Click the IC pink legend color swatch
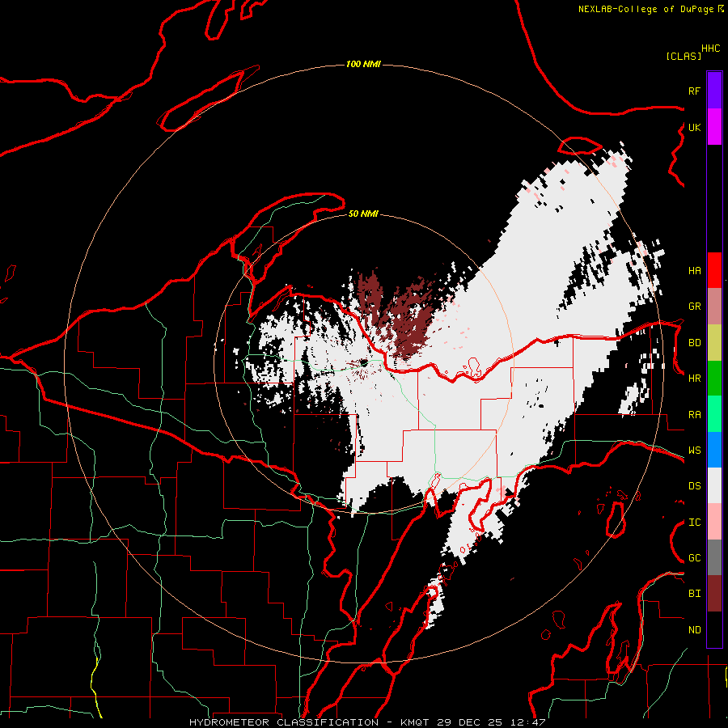The height and width of the screenshot is (728, 728). pyautogui.click(x=714, y=522)
